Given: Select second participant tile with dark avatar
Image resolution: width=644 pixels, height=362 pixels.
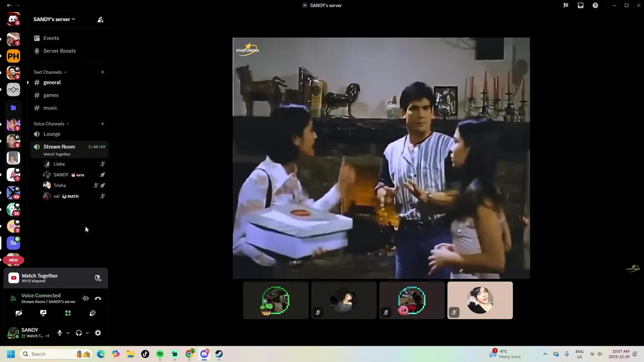Looking at the screenshot, I should tap(344, 300).
